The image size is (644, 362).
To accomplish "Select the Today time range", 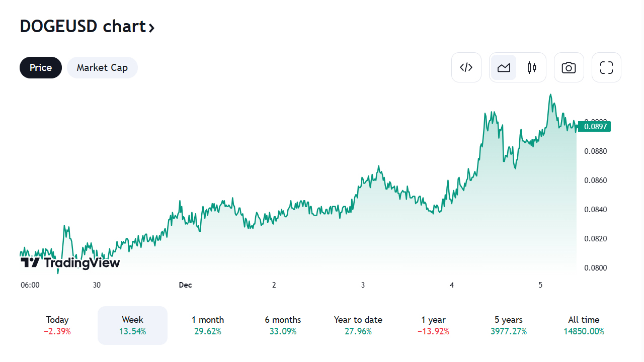I will tap(57, 325).
